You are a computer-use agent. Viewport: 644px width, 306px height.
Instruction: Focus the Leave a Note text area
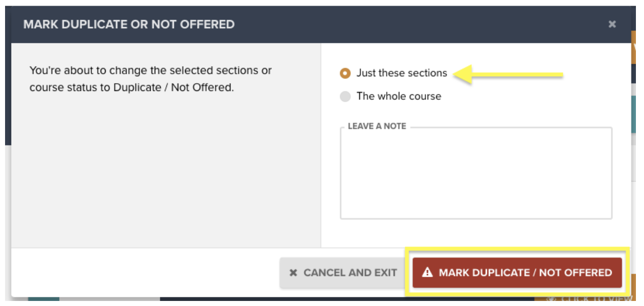click(476, 173)
